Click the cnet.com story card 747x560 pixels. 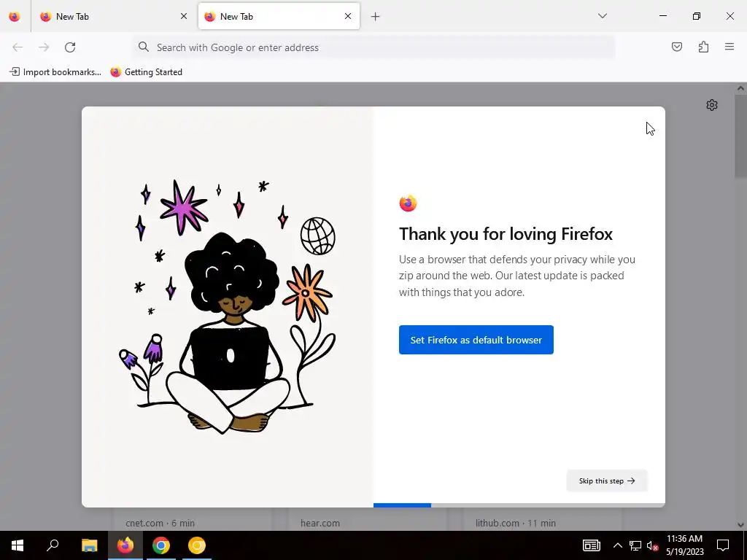click(193, 519)
